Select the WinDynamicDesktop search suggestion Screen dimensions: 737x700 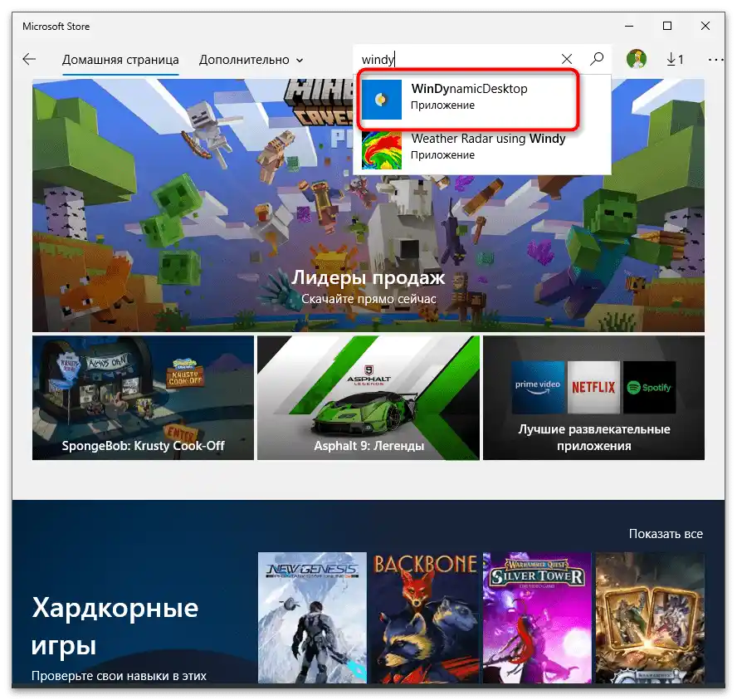tap(484, 99)
